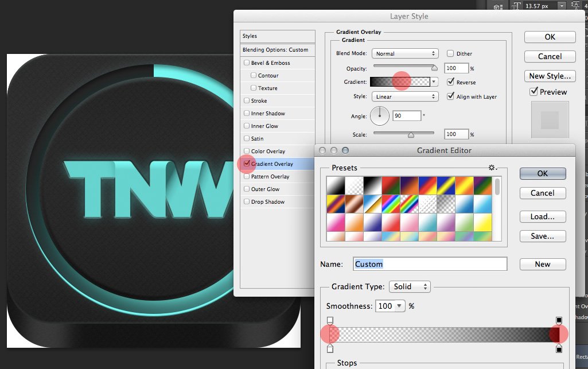Choose the teal-to-white gradient preset
Image resolution: width=588 pixels, height=369 pixels.
[x=427, y=222]
